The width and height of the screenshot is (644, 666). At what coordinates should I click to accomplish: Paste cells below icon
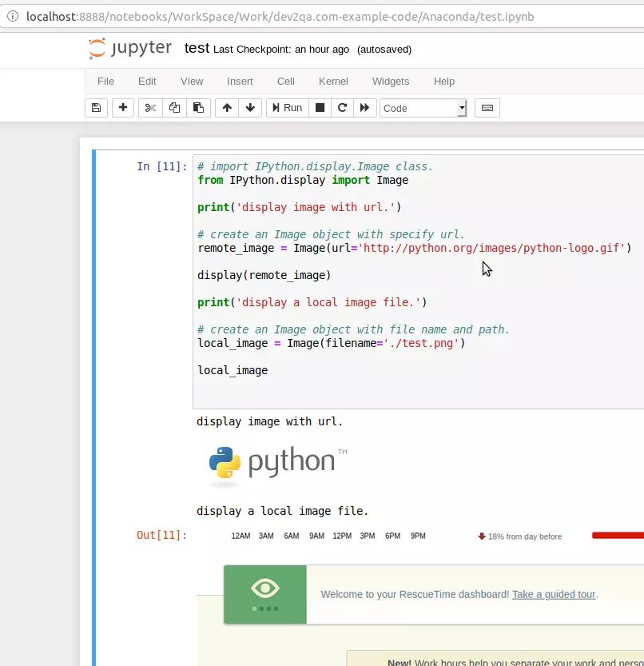point(199,108)
